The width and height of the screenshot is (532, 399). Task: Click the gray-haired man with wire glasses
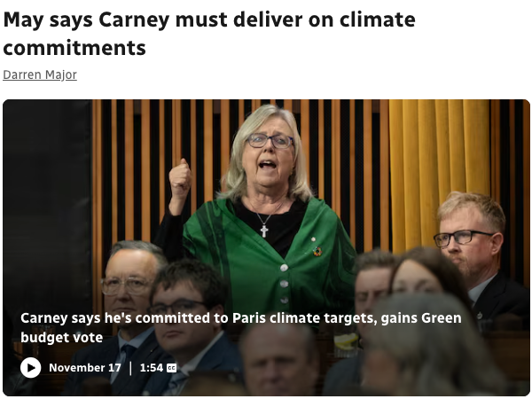(129, 288)
